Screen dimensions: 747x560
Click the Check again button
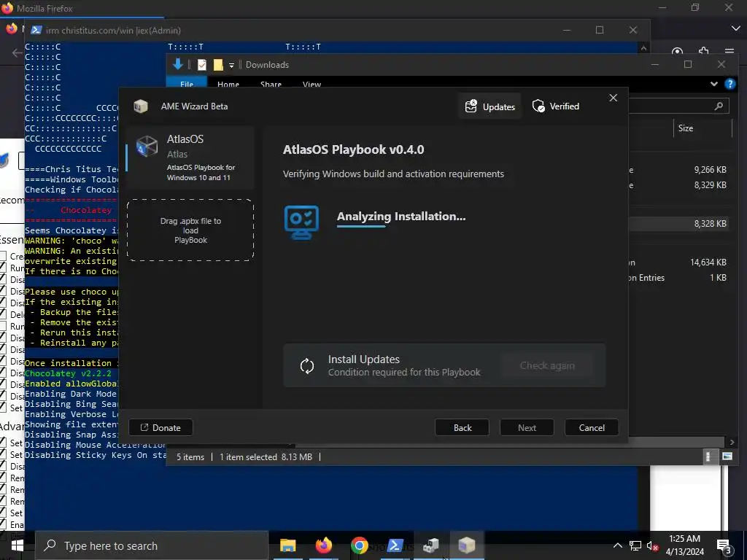pyautogui.click(x=547, y=366)
